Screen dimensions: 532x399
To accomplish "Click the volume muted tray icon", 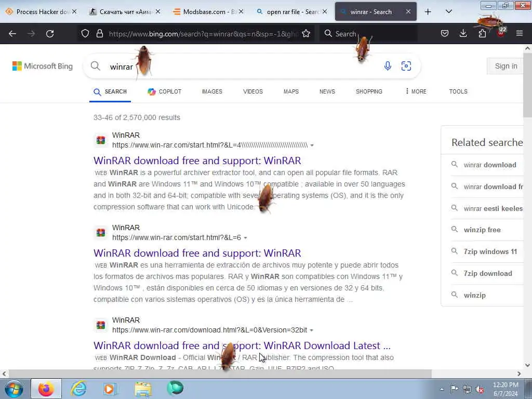I will click(480, 389).
